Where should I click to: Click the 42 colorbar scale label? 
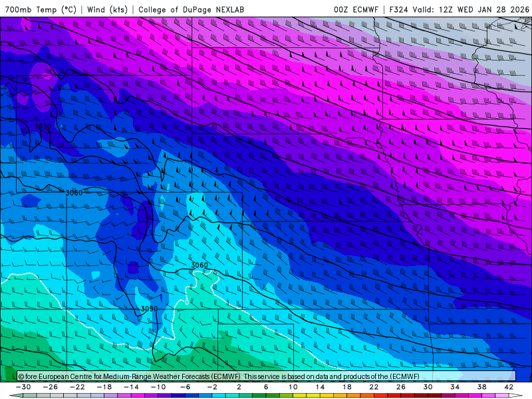[509, 387]
